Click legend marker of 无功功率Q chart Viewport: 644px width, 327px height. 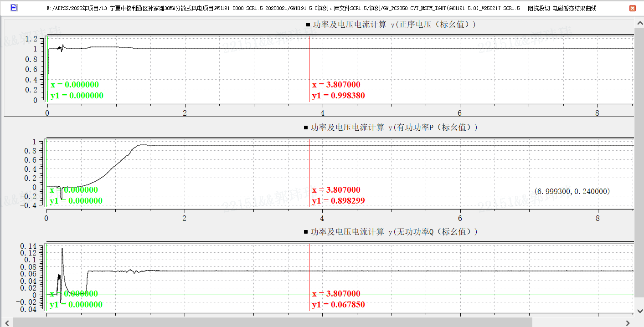[306, 232]
